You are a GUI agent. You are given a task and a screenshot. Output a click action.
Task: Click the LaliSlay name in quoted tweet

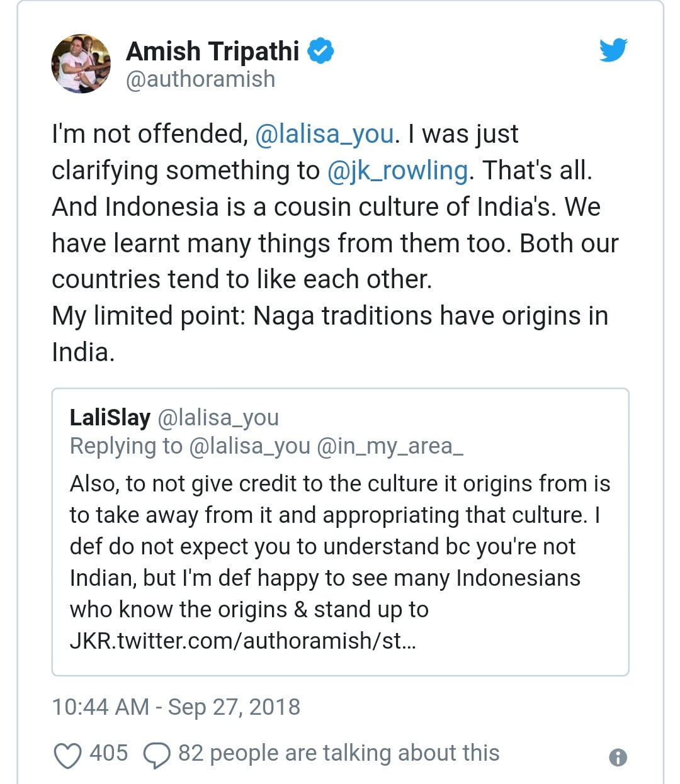(x=110, y=417)
